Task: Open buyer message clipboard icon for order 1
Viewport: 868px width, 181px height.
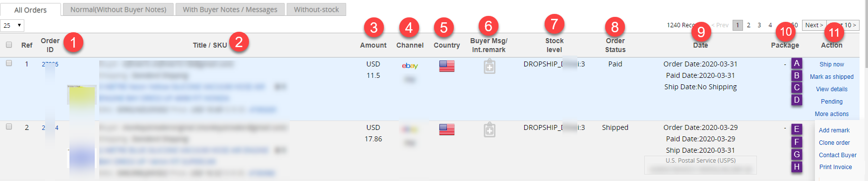Action: (490, 66)
